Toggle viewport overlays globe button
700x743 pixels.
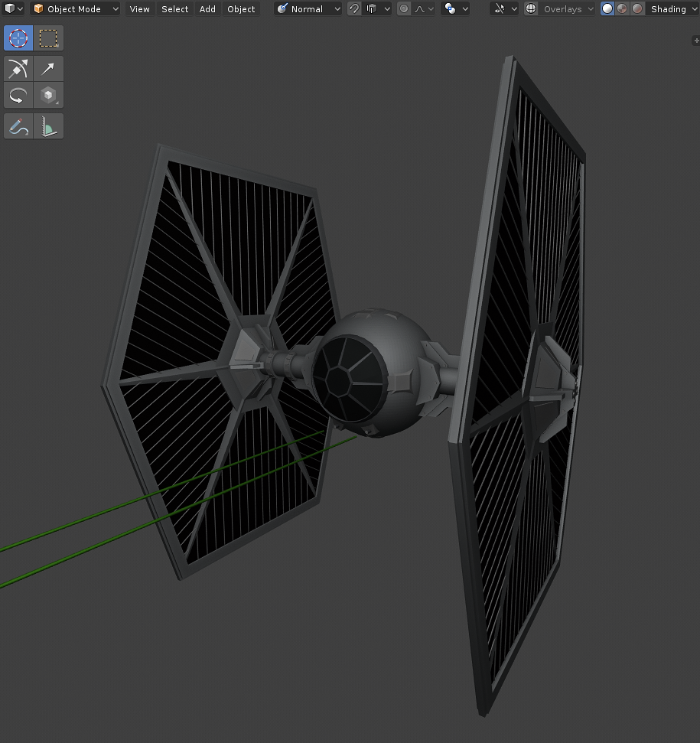tap(531, 8)
